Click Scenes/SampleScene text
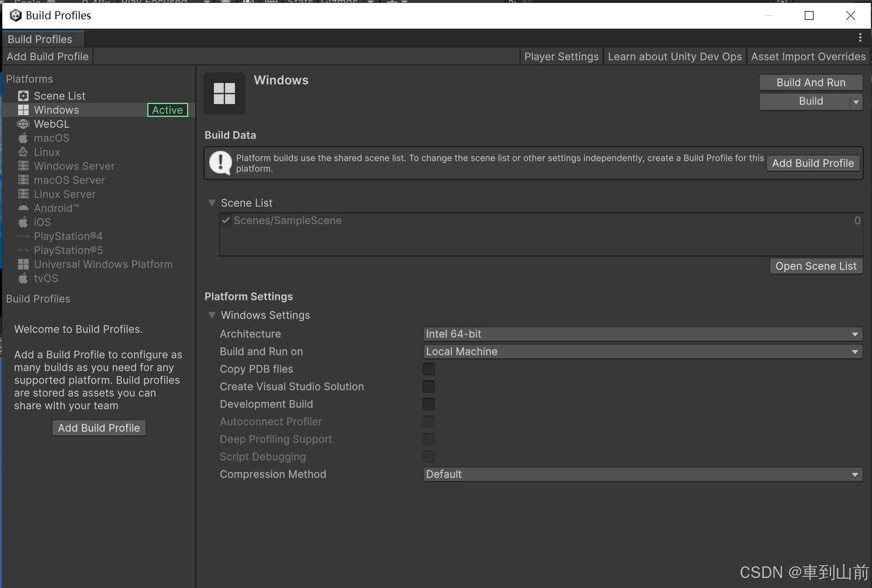 [x=288, y=220]
